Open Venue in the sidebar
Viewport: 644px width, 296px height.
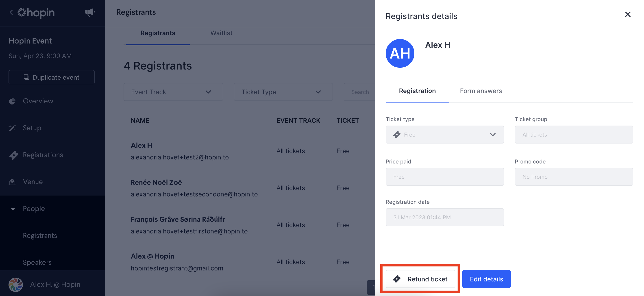[x=33, y=182]
